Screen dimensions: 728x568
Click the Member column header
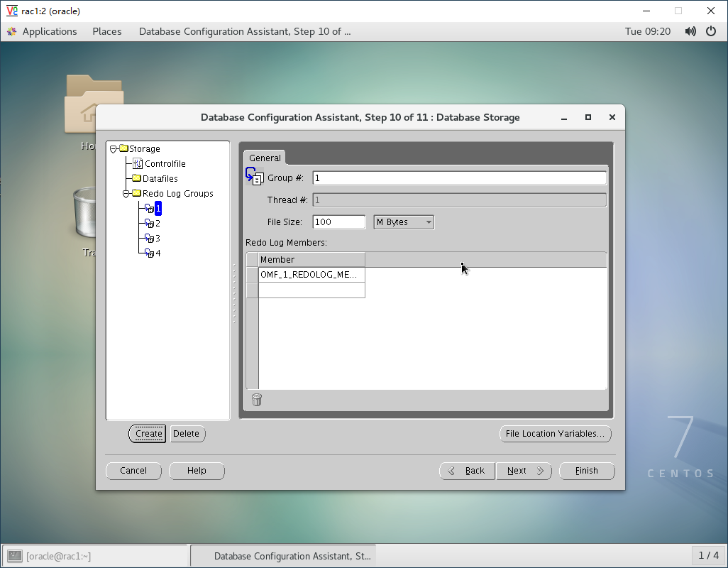point(311,260)
